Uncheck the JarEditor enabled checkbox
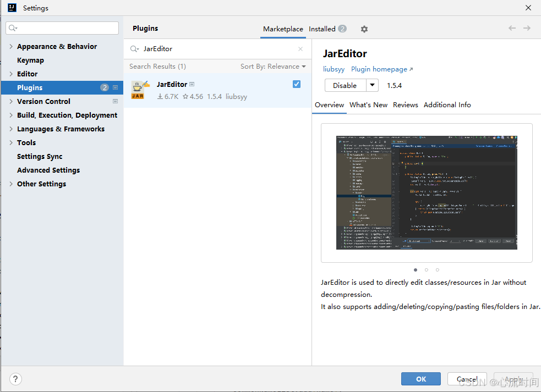 297,84
